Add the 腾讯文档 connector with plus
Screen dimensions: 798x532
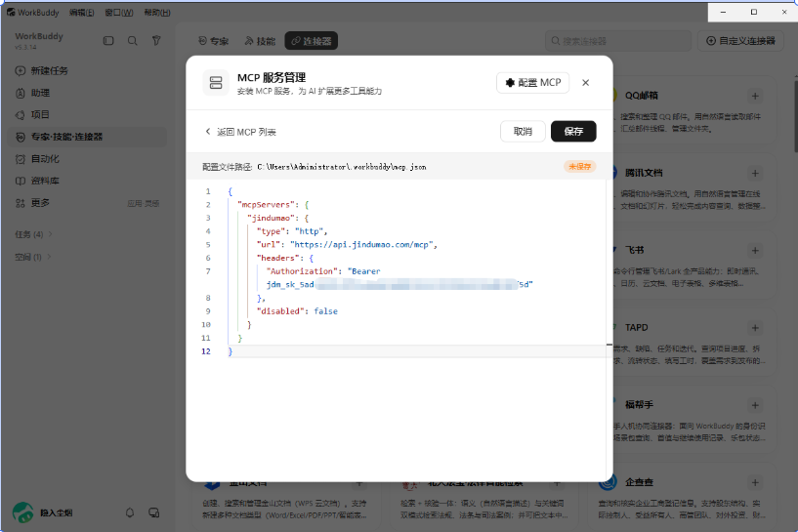[755, 174]
